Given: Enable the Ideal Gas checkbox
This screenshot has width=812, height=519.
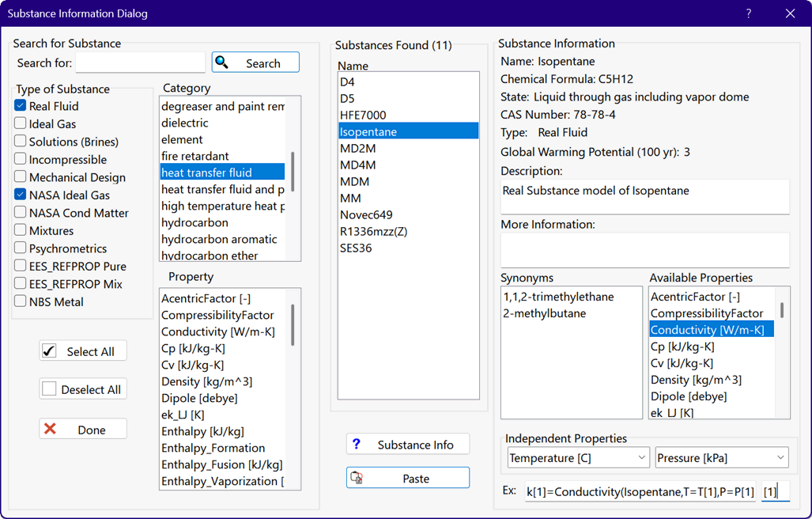Looking at the screenshot, I should [21, 124].
